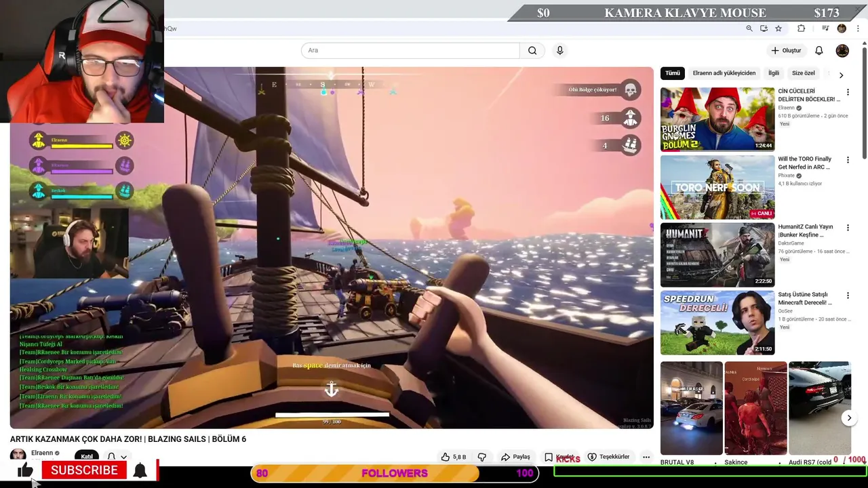Open the HUMANITZ video thumbnail

point(717,255)
